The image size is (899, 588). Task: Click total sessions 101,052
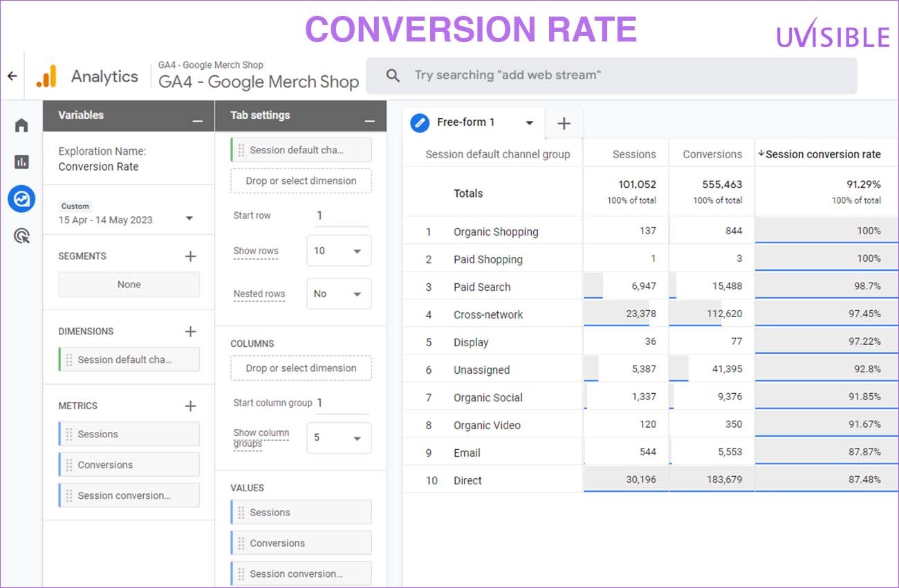[637, 184]
